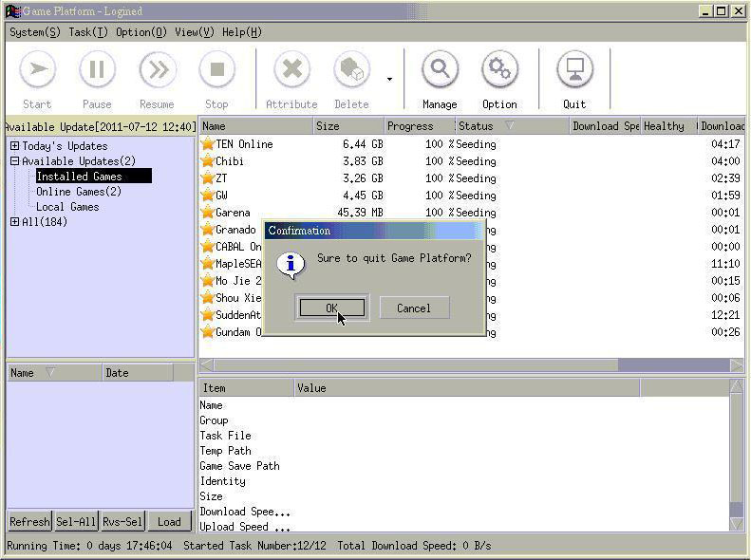Viewport: 751px width, 560px height.
Task: Click the Attribute X icon
Action: click(x=291, y=70)
